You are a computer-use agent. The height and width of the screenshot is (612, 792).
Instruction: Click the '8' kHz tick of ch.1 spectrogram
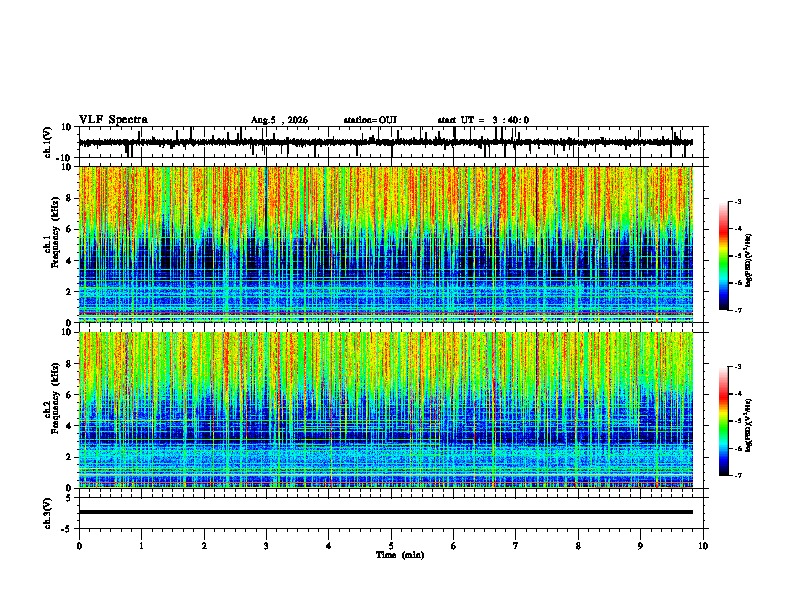[x=70, y=198]
